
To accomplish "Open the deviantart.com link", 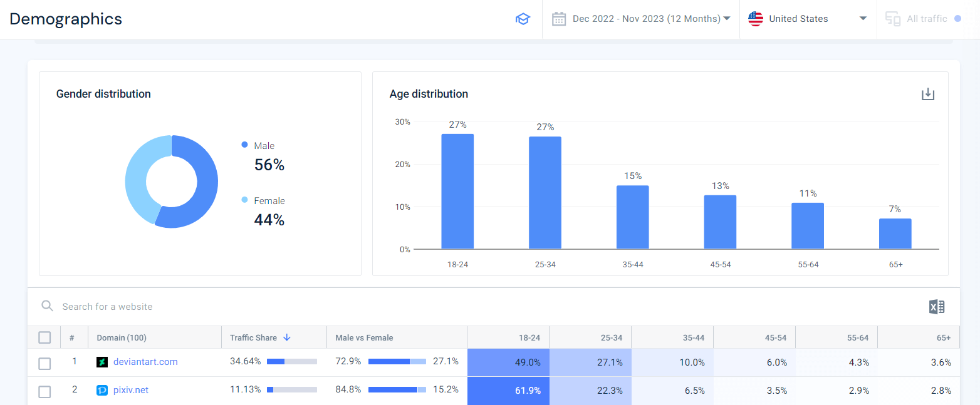I will (x=145, y=361).
